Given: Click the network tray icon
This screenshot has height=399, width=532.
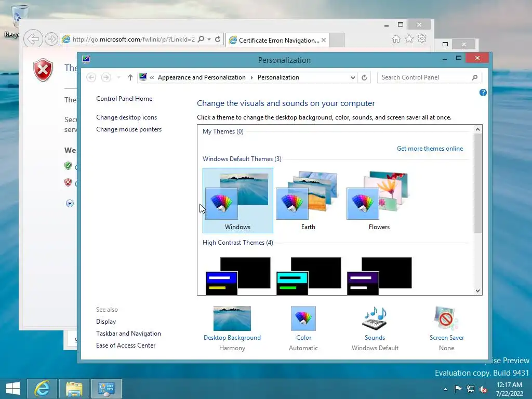Looking at the screenshot, I should pyautogui.click(x=471, y=389).
